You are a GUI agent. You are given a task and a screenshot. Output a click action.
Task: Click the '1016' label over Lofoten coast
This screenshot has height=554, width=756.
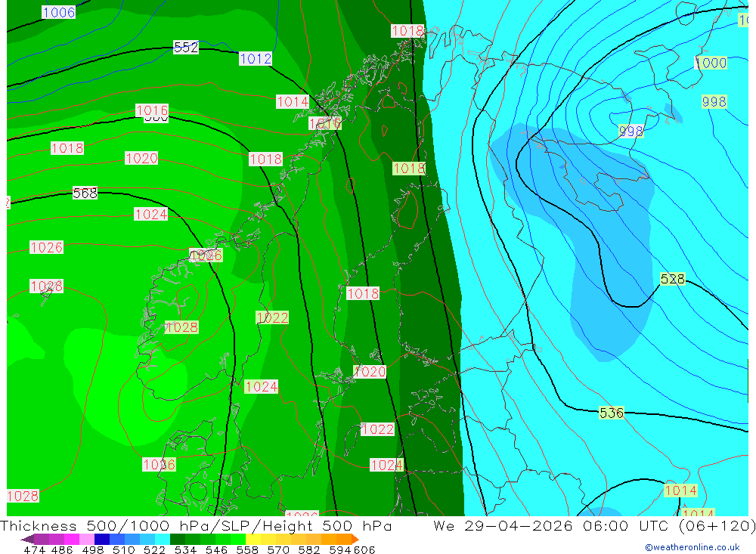pyautogui.click(x=325, y=123)
